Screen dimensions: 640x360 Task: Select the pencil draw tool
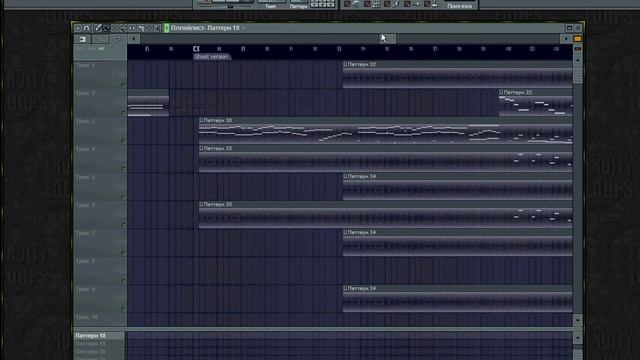tap(98, 28)
